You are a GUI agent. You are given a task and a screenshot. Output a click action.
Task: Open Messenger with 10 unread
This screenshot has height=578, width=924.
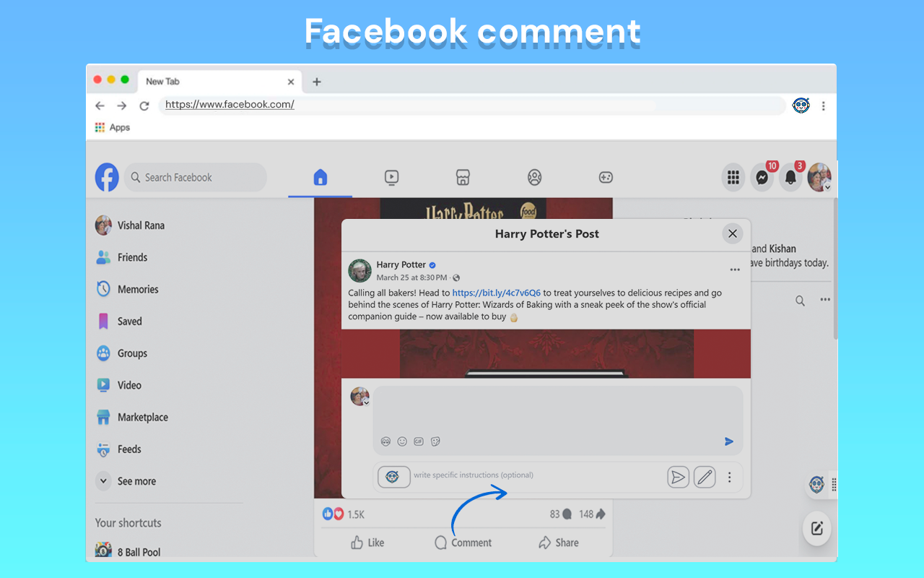[x=762, y=177]
